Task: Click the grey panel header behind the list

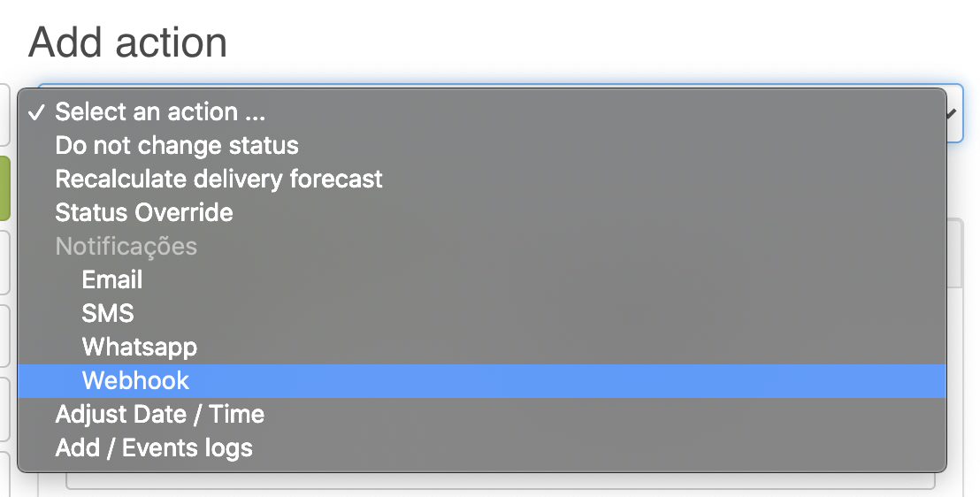Action: [954, 253]
